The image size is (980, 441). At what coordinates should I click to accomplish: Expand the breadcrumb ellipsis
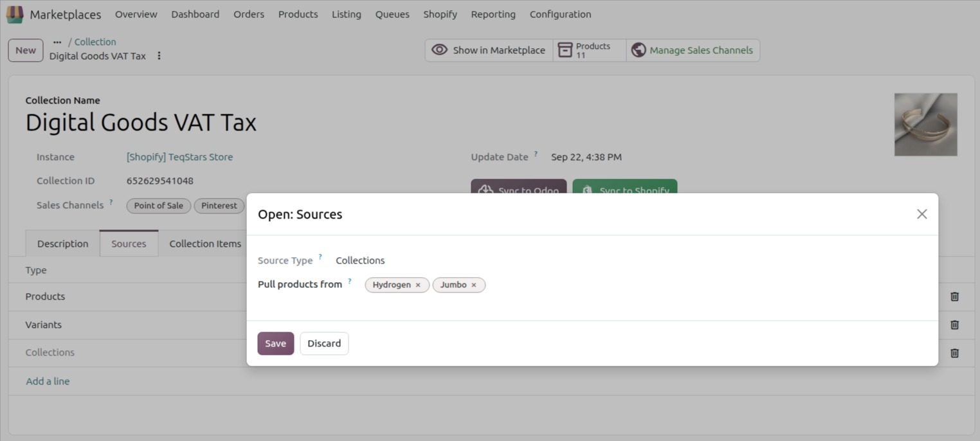[x=57, y=42]
